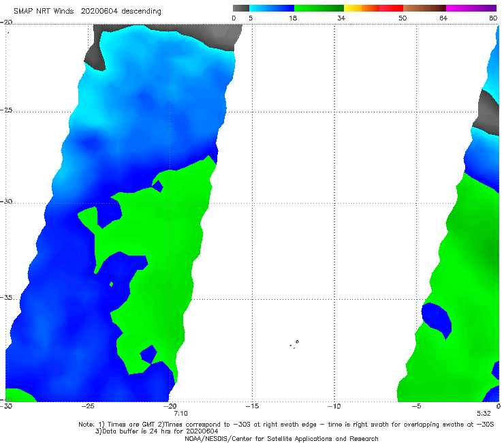The height and width of the screenshot is (443, 504).
Task: Click the note line starting 'Note: 1) Times are GMT'
Action: point(286,425)
